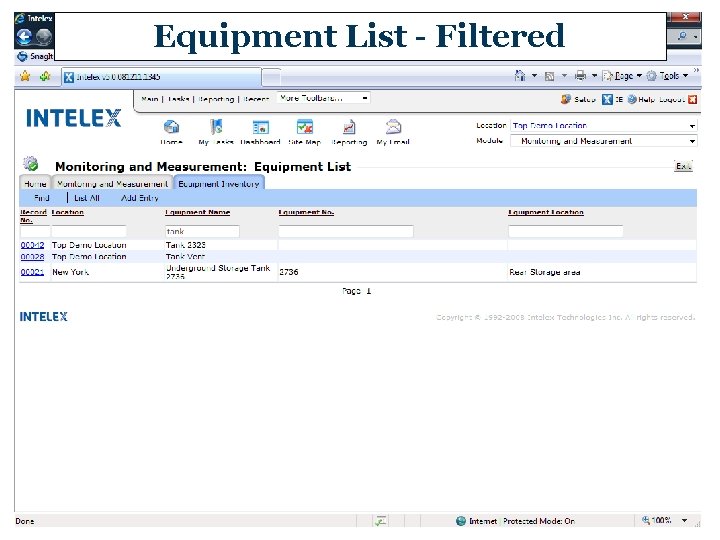Open the browser Tools menu dropdown

point(667,76)
